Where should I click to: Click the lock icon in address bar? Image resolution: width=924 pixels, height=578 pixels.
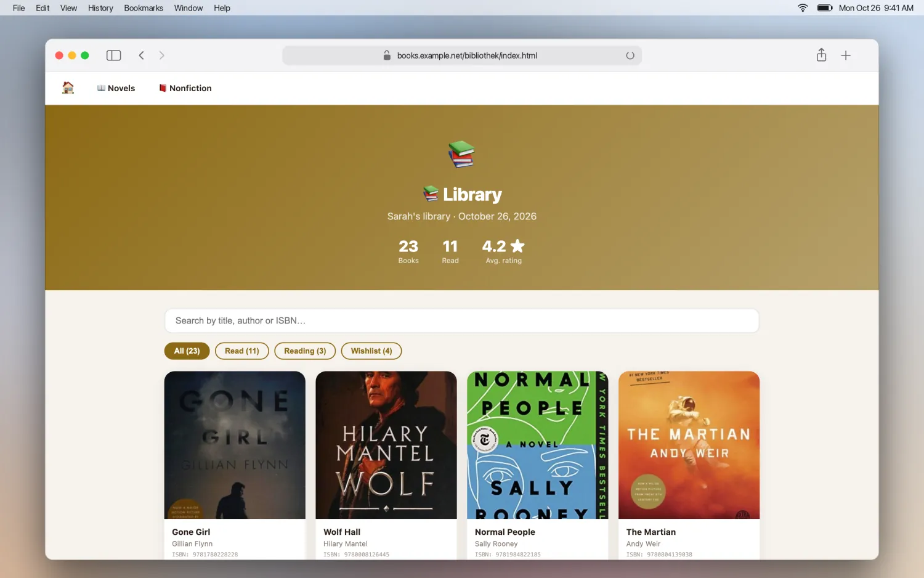tap(387, 55)
